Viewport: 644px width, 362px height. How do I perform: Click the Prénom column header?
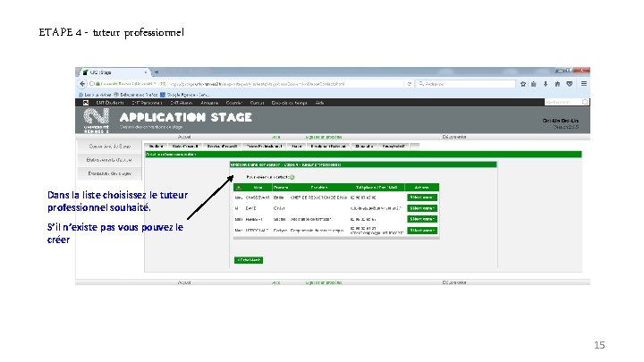[x=281, y=188]
